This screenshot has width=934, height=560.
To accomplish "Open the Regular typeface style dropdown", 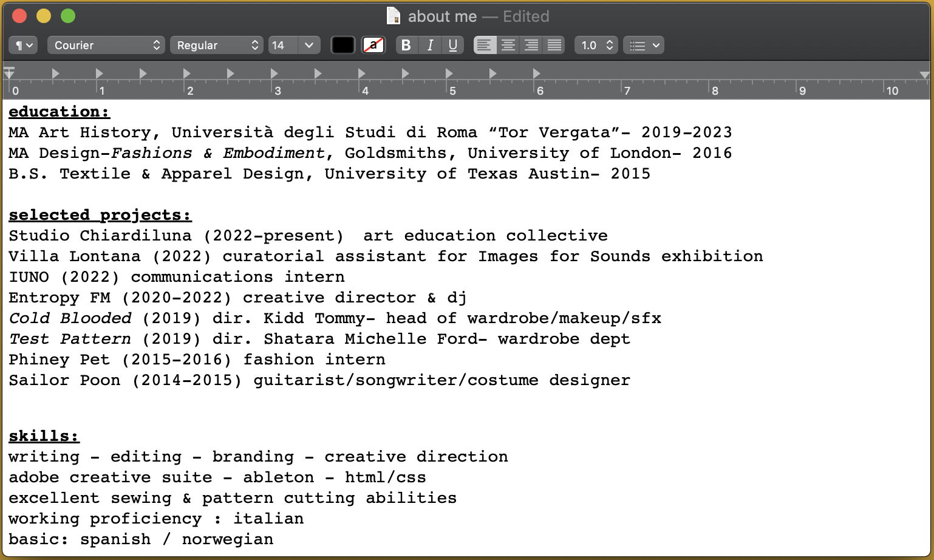I will tap(216, 45).
